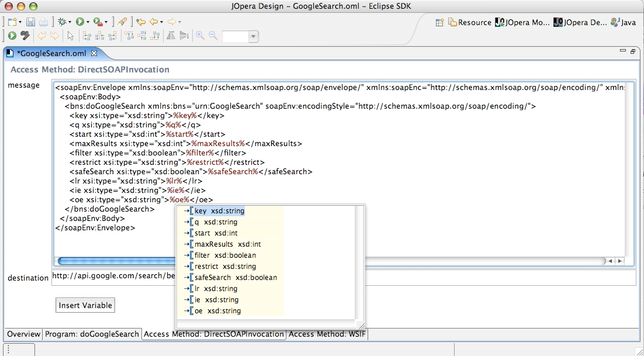This screenshot has width=644, height=356.
Task: Select 'q xsd:string' in the variable list
Action: (x=216, y=222)
